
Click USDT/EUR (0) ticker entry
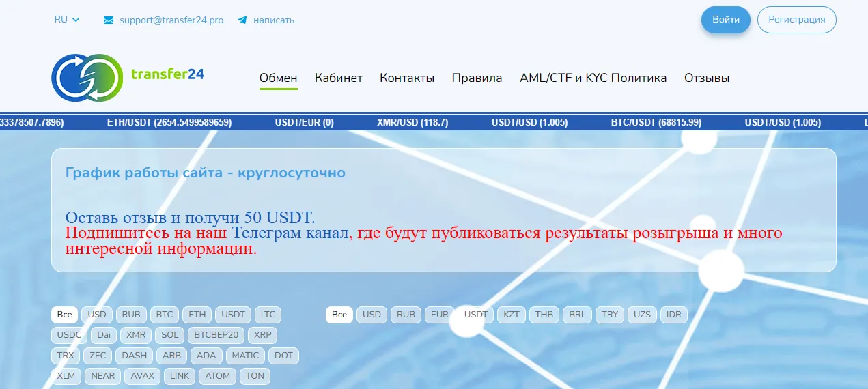click(305, 123)
